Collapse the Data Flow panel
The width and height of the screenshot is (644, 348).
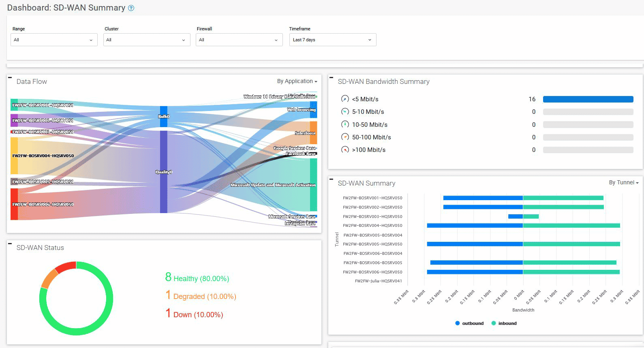tap(10, 77)
